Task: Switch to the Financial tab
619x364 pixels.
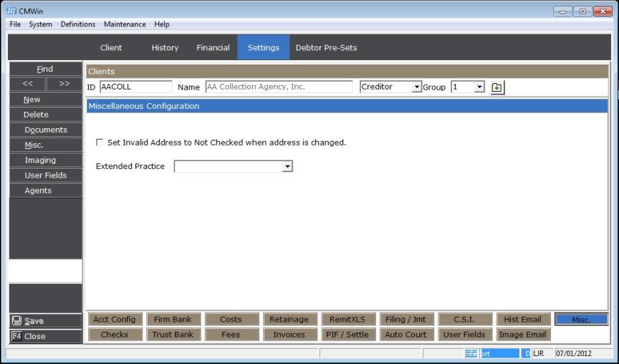Action: 213,48
